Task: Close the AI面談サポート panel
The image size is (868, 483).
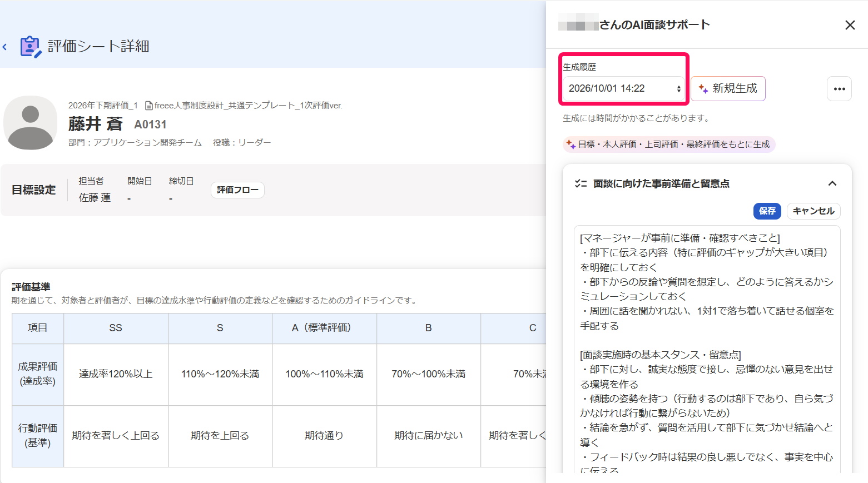Action: 850,25
